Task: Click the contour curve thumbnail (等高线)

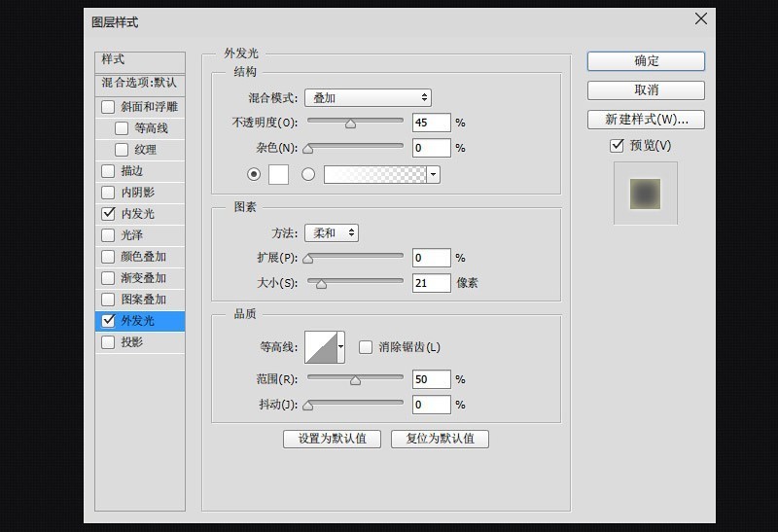Action: [x=320, y=347]
